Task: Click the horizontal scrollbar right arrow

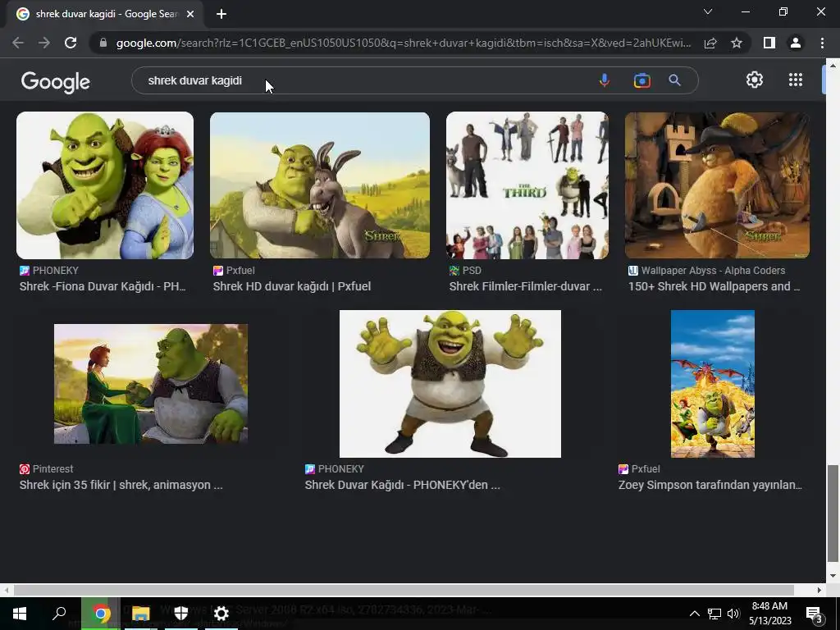Action: 819,590
